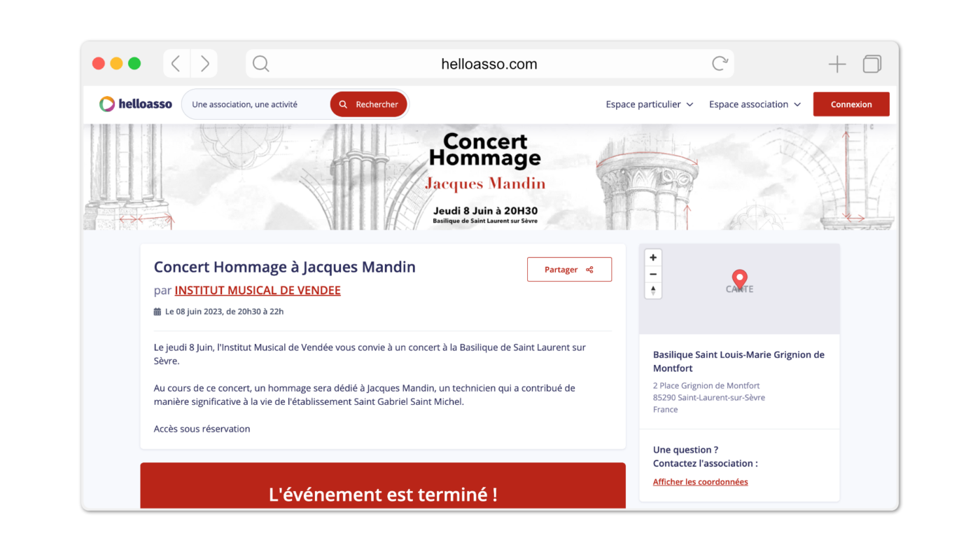Open INSTITUT MUSICAL DE VENDEE link
Screen dimensions: 980x552
click(x=258, y=291)
